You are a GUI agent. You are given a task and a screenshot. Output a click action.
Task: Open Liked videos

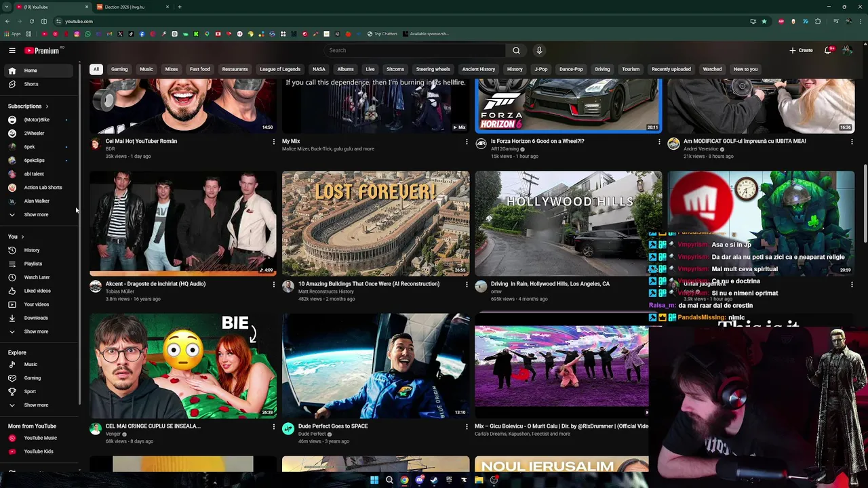(37, 291)
